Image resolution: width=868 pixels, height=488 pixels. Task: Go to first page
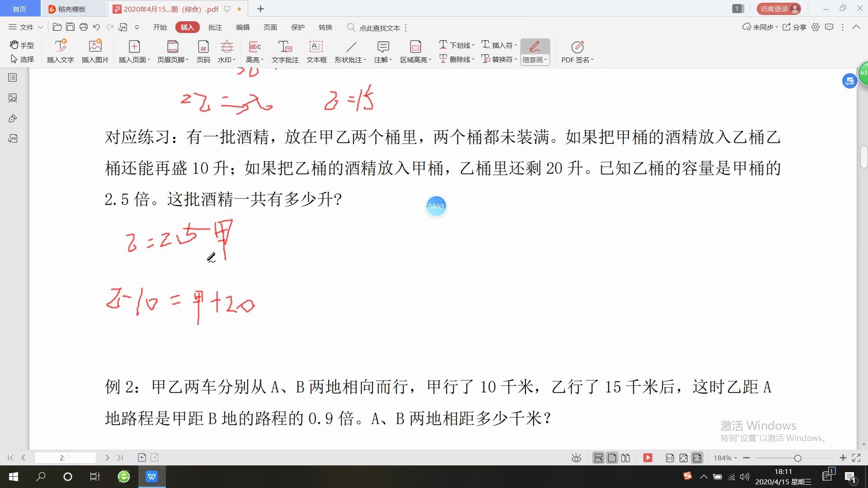pyautogui.click(x=10, y=458)
